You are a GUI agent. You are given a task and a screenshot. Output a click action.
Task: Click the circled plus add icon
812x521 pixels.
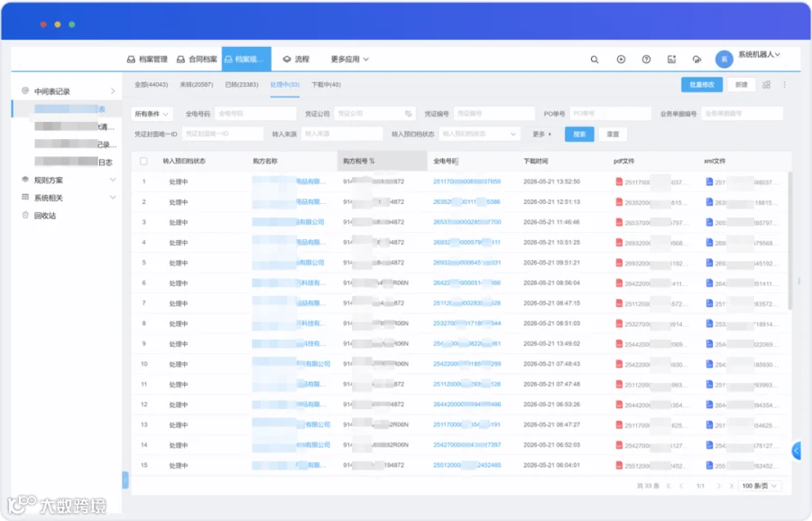pyautogui.click(x=621, y=60)
